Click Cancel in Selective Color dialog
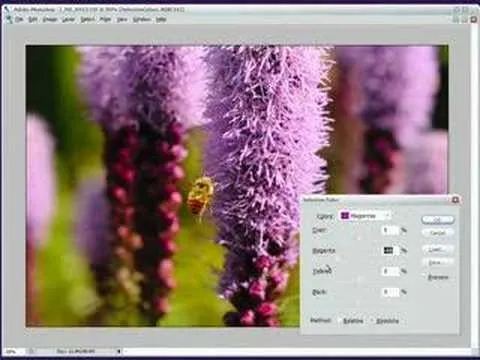Screen dimensions: 480x360 tap(438, 233)
